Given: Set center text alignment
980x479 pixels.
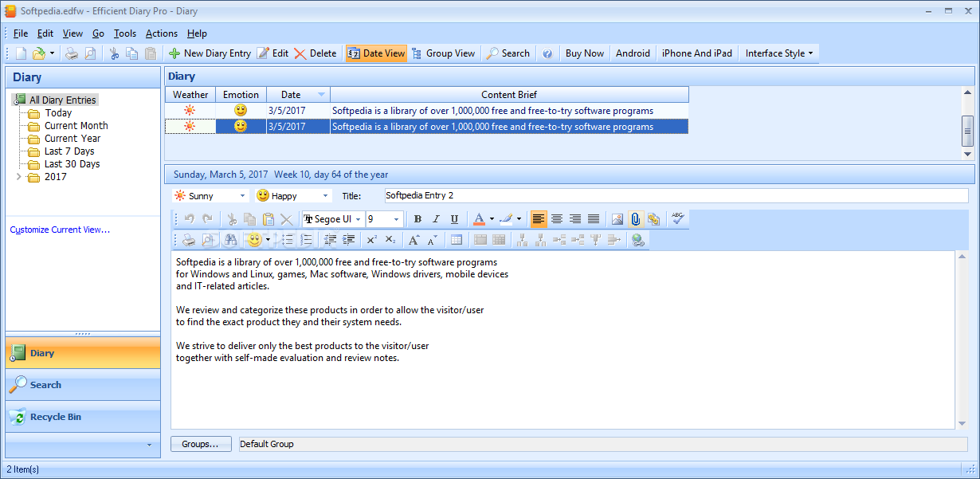Looking at the screenshot, I should click(557, 219).
